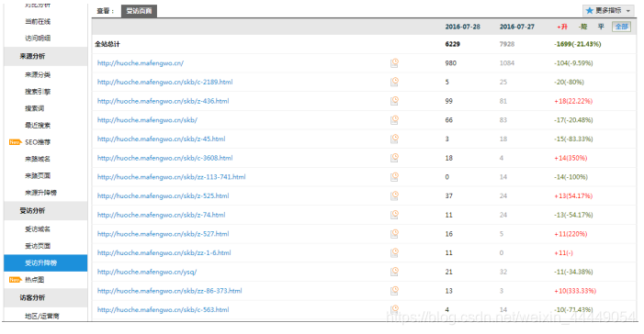Image resolution: width=644 pixels, height=334 pixels.
Task: Open history icon for z-74.html row
Action: [x=394, y=215]
